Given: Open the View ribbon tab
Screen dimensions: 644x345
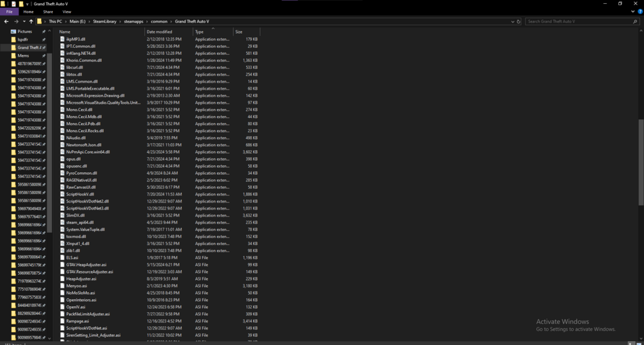Looking at the screenshot, I should pyautogui.click(x=66, y=12).
